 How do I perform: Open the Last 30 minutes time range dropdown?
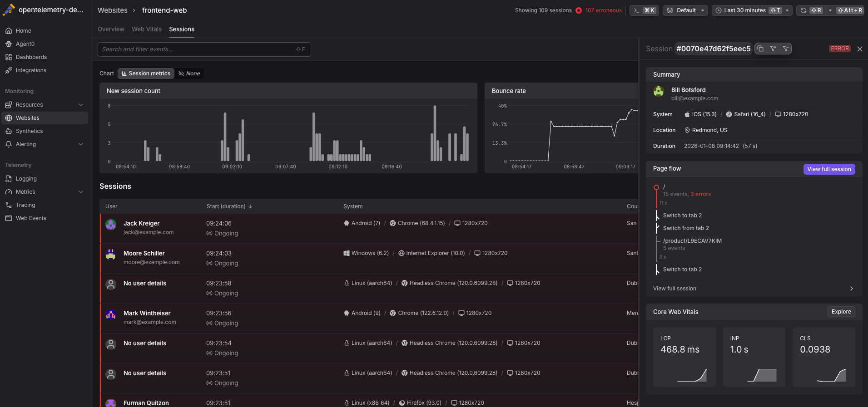tap(752, 10)
